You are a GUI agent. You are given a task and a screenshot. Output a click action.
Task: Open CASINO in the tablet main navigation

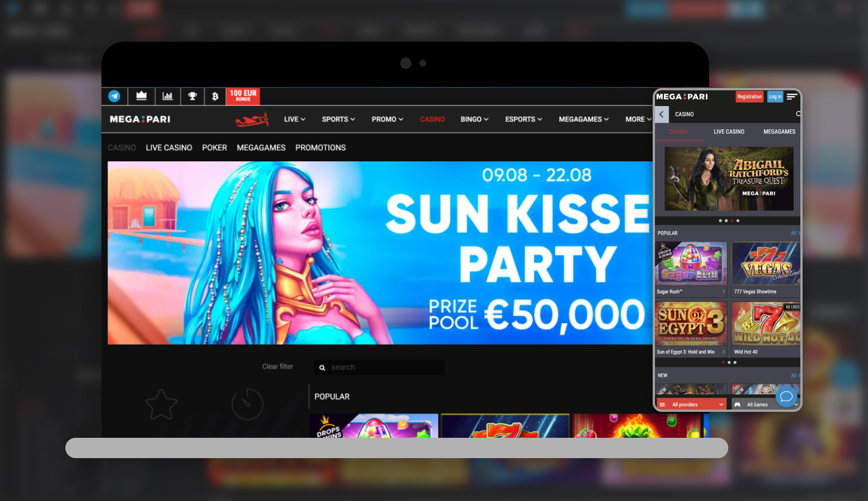click(432, 119)
